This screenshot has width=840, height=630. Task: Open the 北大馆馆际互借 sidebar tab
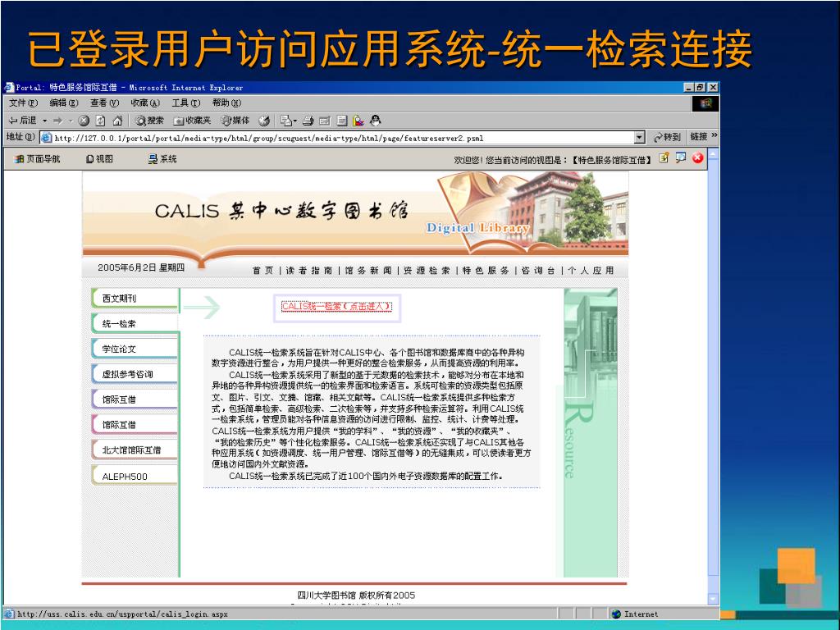coord(135,450)
